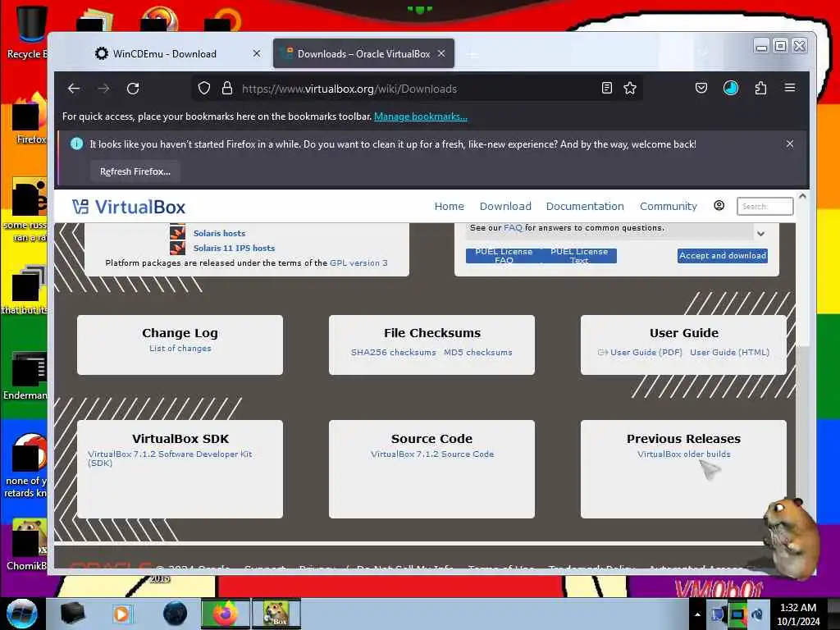Bookmark this page with the star icon

[630, 88]
